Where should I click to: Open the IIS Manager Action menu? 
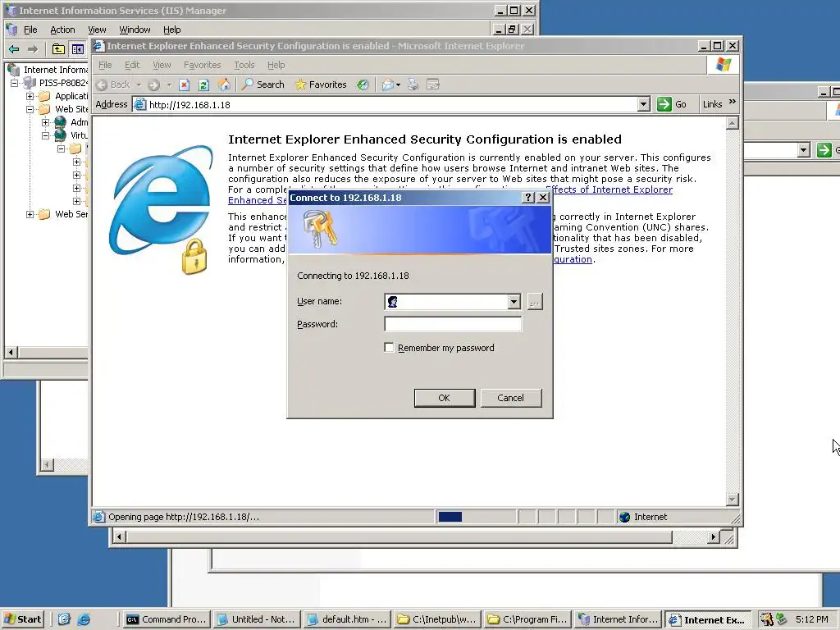tap(62, 30)
